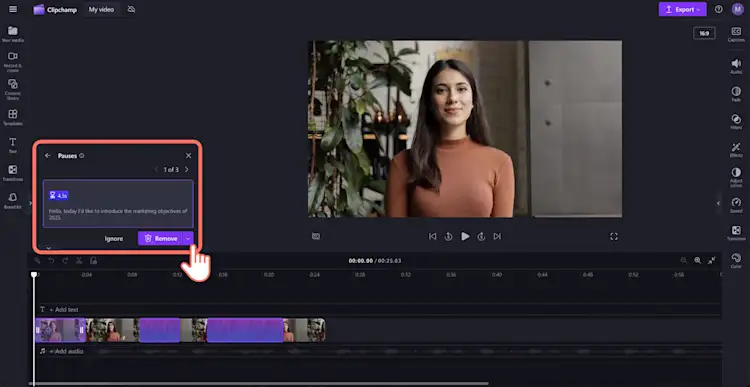This screenshot has height=387, width=750.
Task: Collapse the Pauses panel bottom chevron
Action: tap(48, 248)
